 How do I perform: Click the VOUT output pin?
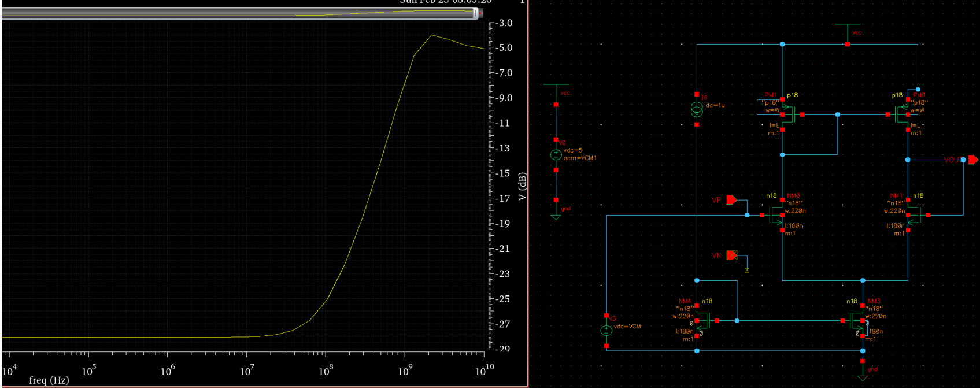(x=973, y=160)
